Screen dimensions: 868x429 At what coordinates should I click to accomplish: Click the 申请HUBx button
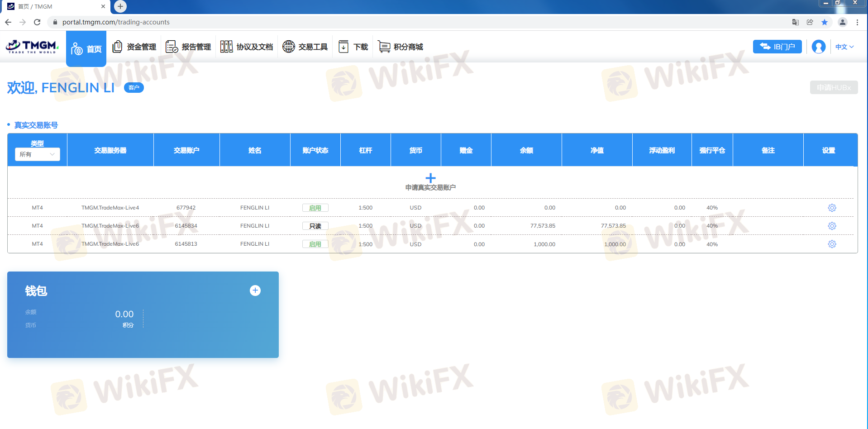(834, 87)
